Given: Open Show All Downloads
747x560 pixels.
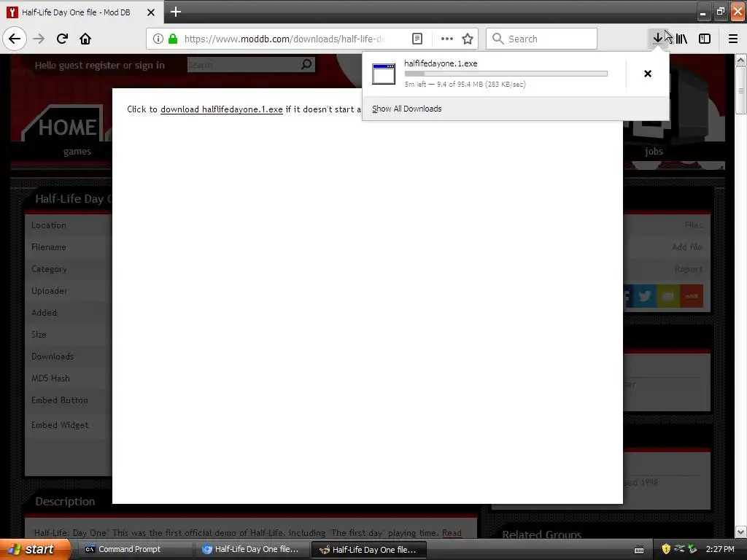Looking at the screenshot, I should [407, 109].
